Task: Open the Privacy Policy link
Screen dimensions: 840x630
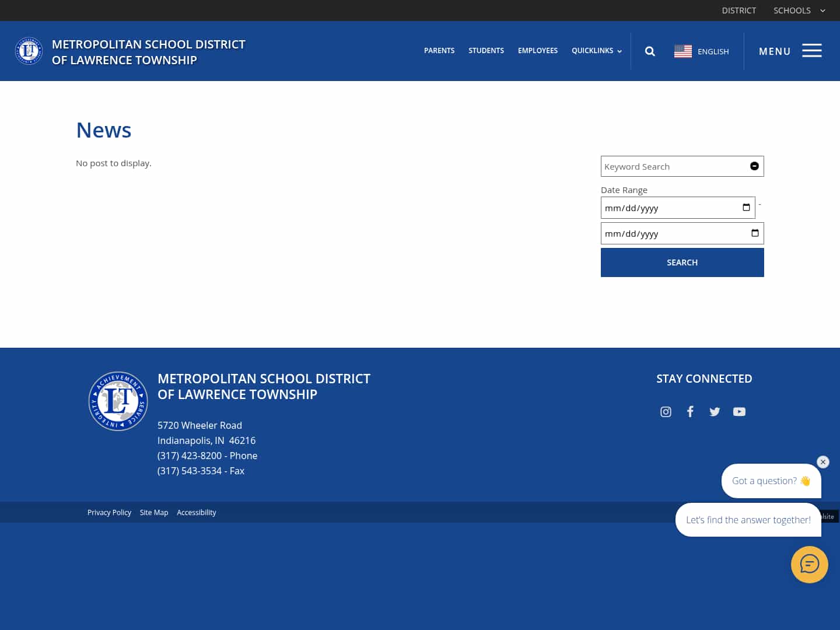Action: coord(109,512)
